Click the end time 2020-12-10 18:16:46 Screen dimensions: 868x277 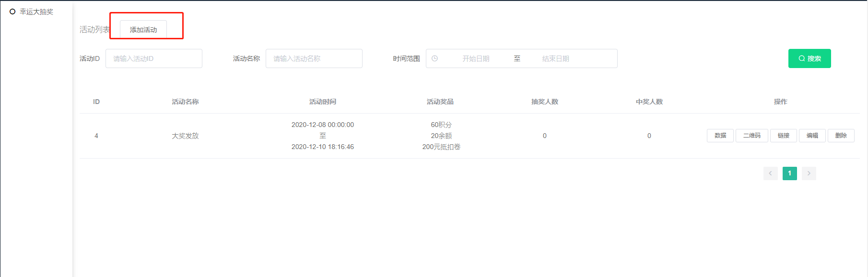pyautogui.click(x=323, y=147)
